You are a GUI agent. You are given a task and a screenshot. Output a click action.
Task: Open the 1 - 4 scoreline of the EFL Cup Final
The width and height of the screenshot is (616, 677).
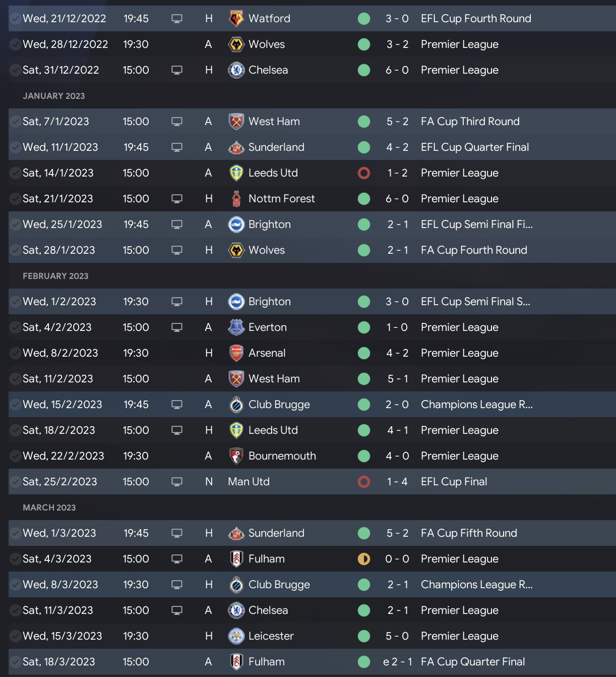point(397,482)
